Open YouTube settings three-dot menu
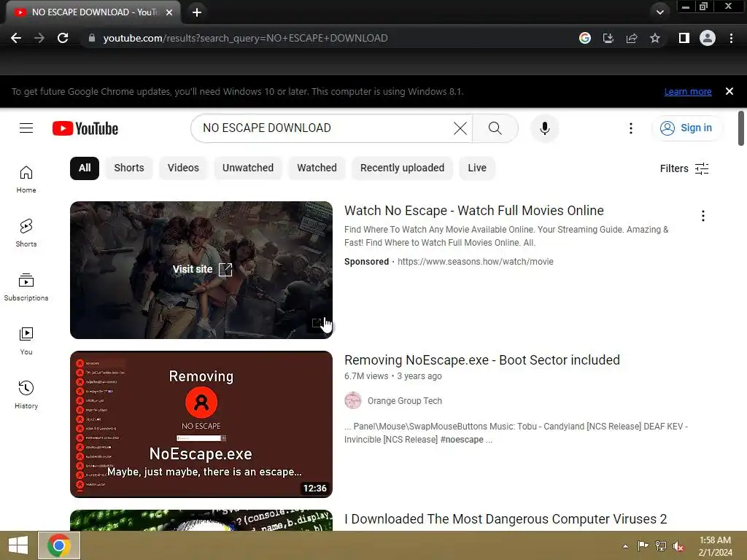This screenshot has height=560, width=747. click(x=631, y=128)
